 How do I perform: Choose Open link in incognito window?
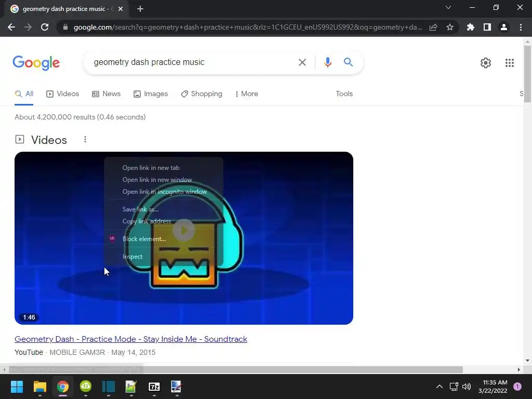164,192
